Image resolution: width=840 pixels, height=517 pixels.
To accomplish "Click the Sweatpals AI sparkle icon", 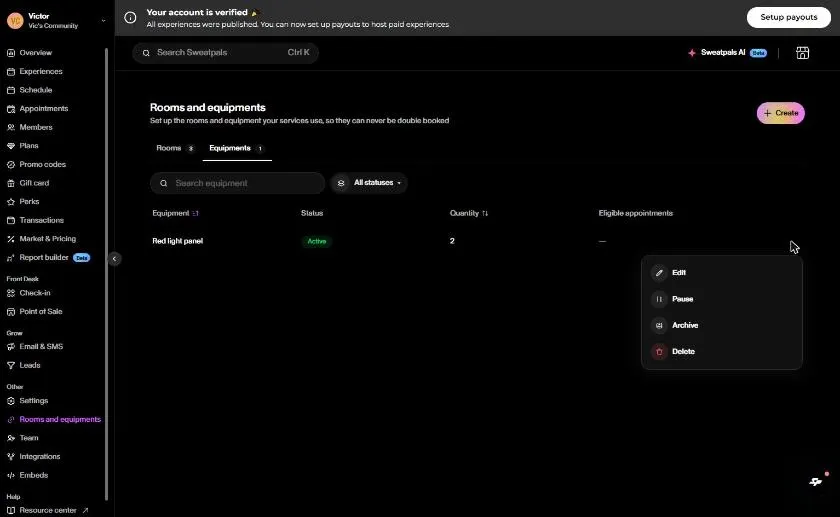I will (692, 53).
